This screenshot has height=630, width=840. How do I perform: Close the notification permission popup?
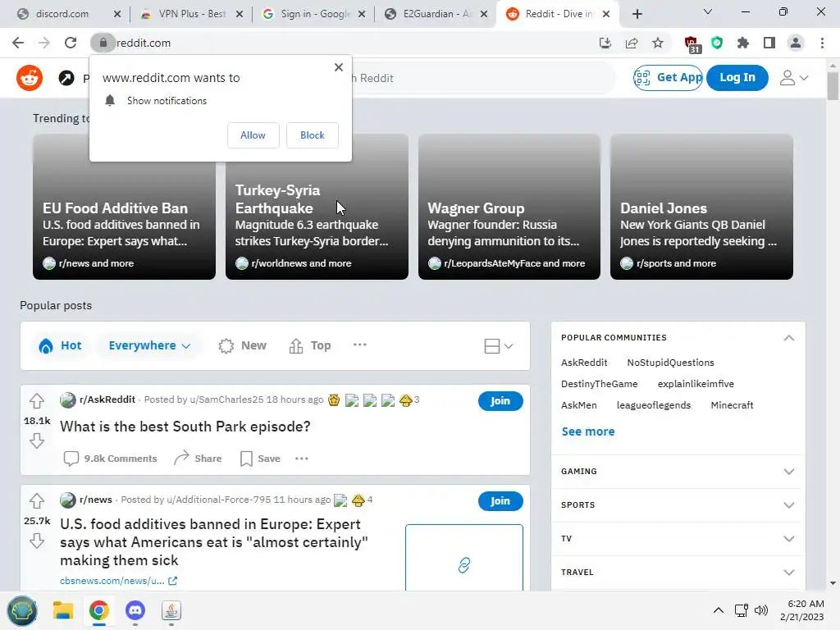pos(339,67)
